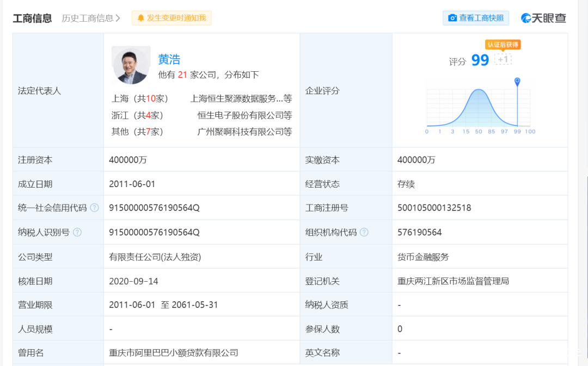Screen dimensions: 588x366
Task: Click 黄浩's profile photo
Action: coord(131,65)
